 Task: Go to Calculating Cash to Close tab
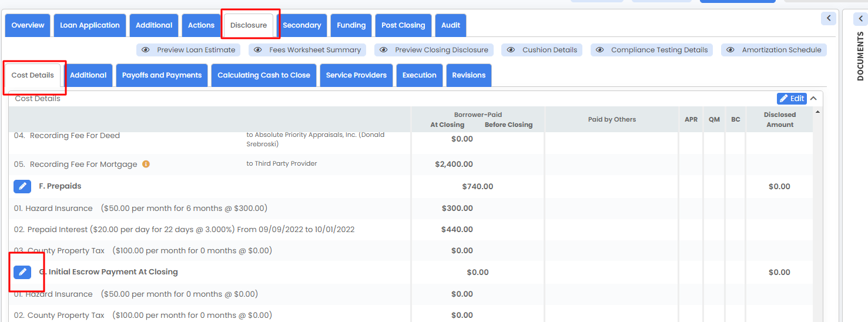(x=264, y=75)
